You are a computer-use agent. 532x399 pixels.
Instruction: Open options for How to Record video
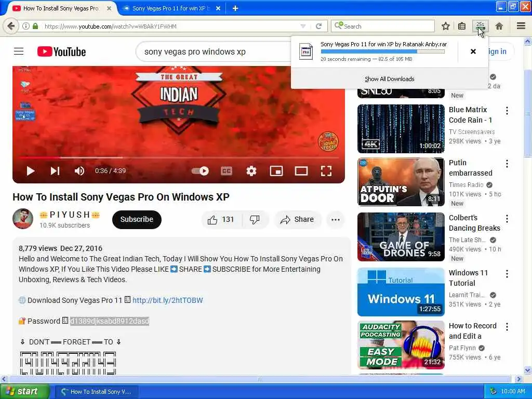pyautogui.click(x=507, y=327)
